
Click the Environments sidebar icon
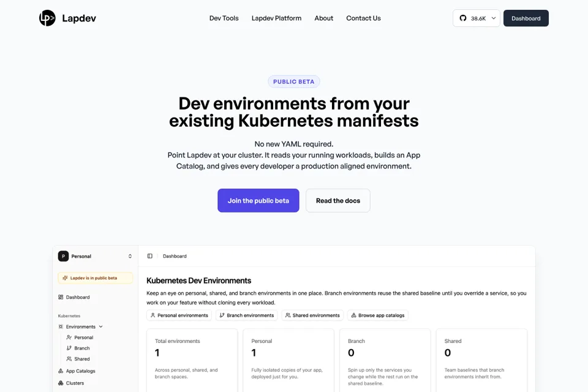tap(61, 326)
